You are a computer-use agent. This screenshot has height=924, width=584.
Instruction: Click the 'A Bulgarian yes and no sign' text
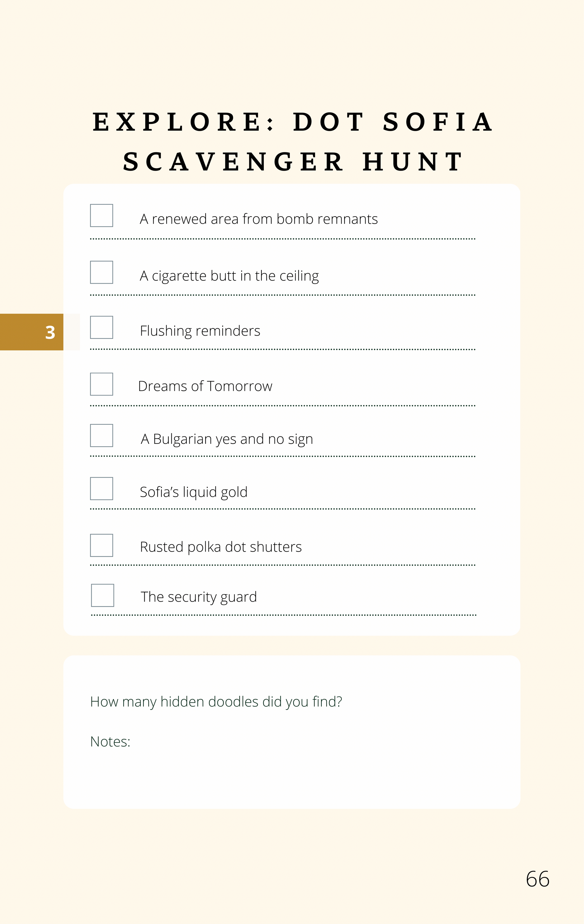[227, 439]
